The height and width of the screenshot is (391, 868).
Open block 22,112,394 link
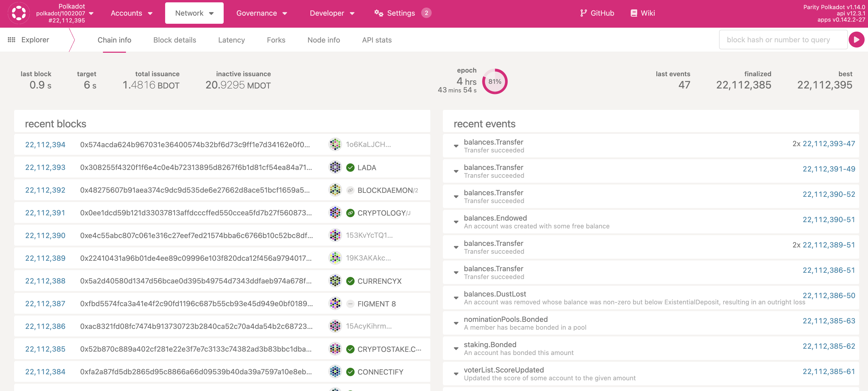click(x=45, y=145)
